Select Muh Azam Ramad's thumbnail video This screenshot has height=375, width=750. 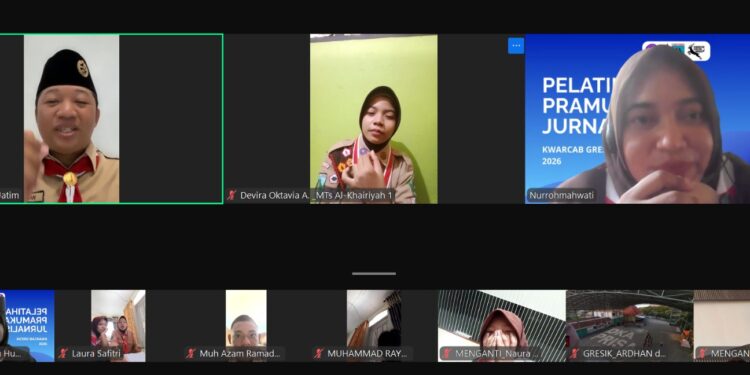246,326
